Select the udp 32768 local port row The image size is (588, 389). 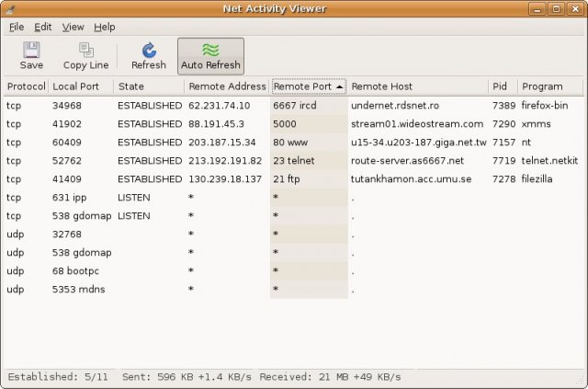tap(292, 235)
